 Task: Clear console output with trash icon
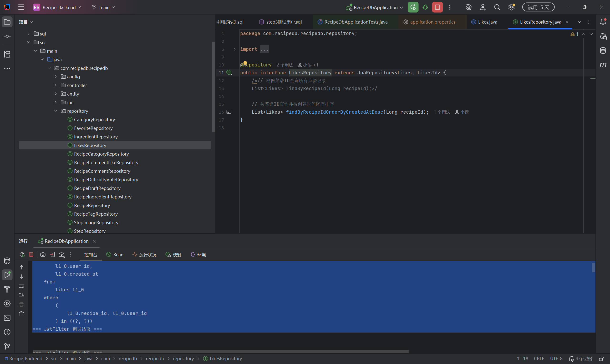coord(22,314)
